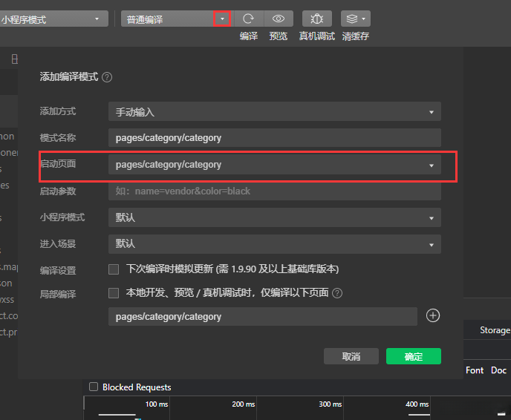Toggle Blocked Requests checkbox
This screenshot has width=511, height=420.
coord(94,387)
